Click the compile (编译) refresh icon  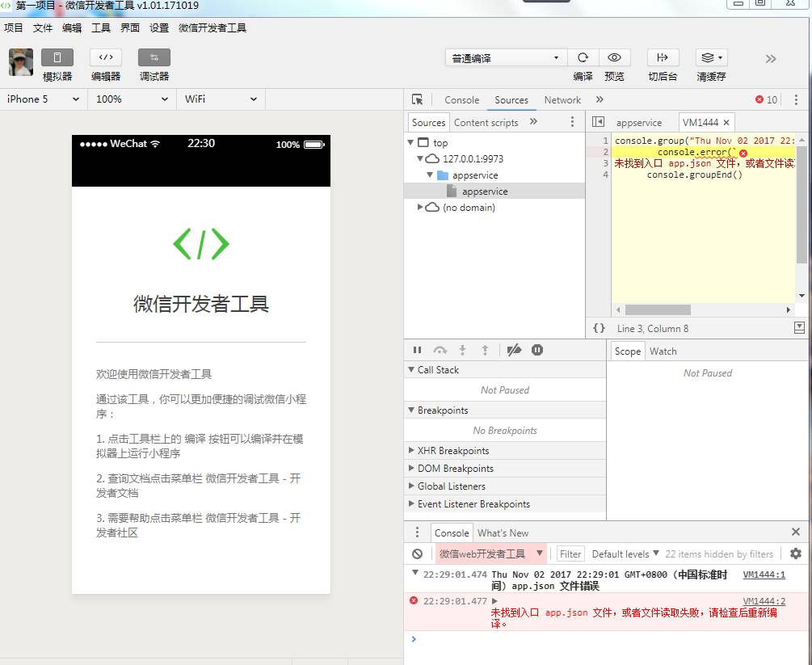point(583,57)
